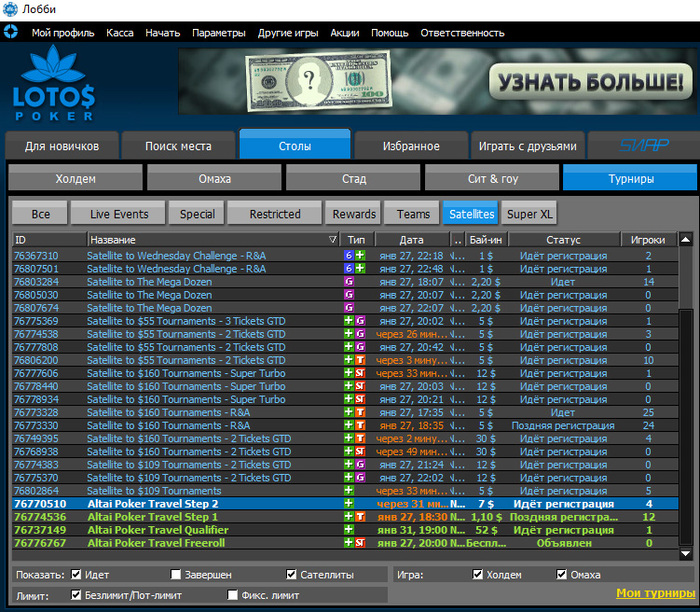Click the orange T icon in row 76749395

[360, 438]
